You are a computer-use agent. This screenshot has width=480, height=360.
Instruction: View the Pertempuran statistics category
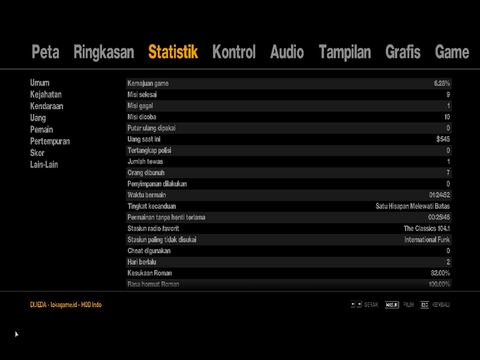click(x=50, y=141)
